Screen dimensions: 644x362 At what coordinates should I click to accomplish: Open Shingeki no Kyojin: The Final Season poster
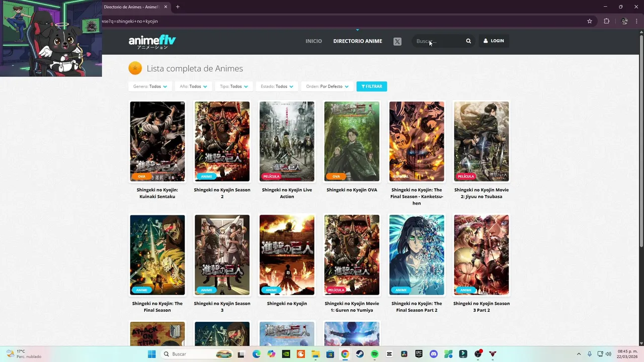click(x=157, y=255)
